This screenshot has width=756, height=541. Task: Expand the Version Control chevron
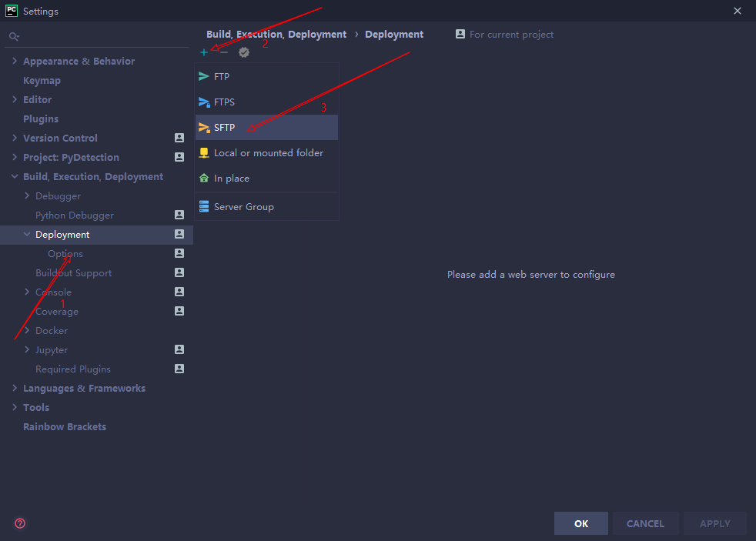click(x=15, y=138)
